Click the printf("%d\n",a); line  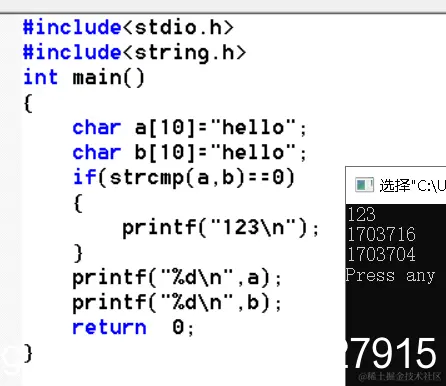(x=177, y=278)
